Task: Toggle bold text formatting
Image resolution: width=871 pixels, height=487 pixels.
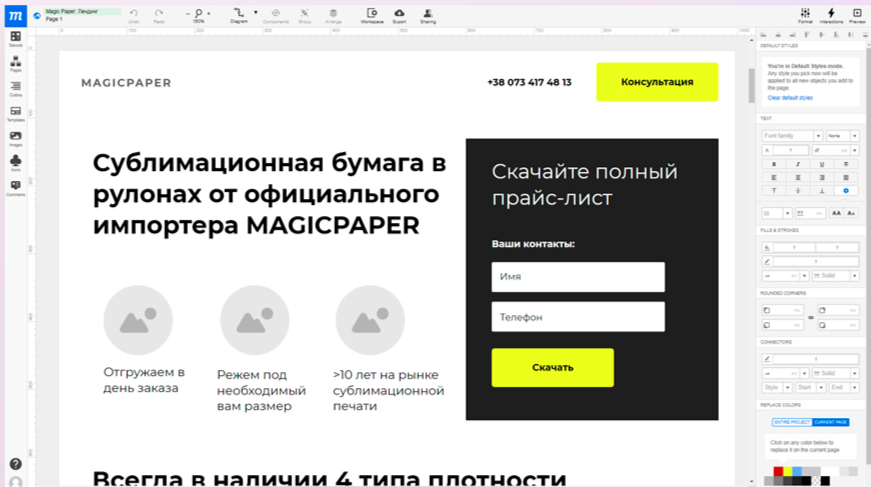Action: coord(773,164)
